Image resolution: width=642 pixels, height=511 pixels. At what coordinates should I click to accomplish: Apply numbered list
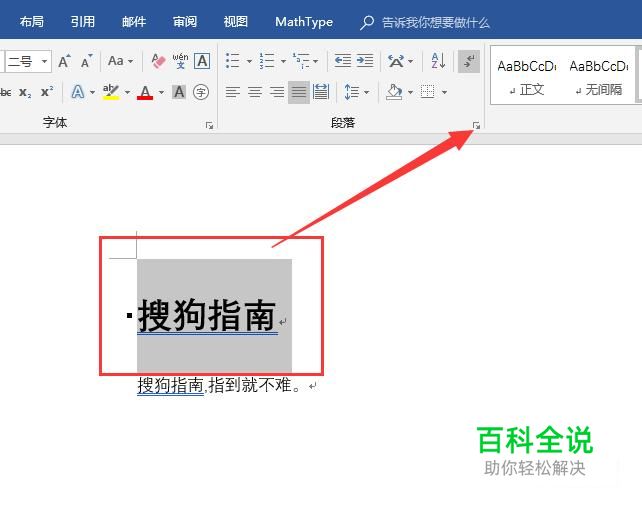coord(267,61)
